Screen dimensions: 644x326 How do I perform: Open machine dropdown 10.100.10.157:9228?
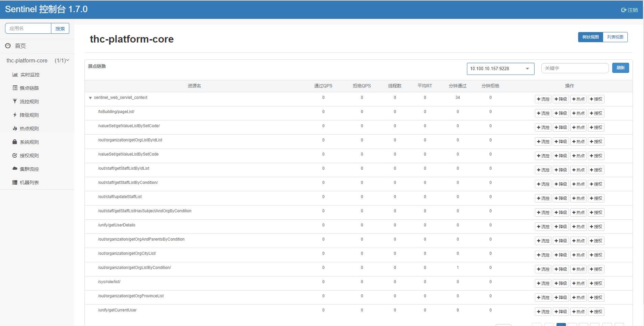pyautogui.click(x=500, y=69)
